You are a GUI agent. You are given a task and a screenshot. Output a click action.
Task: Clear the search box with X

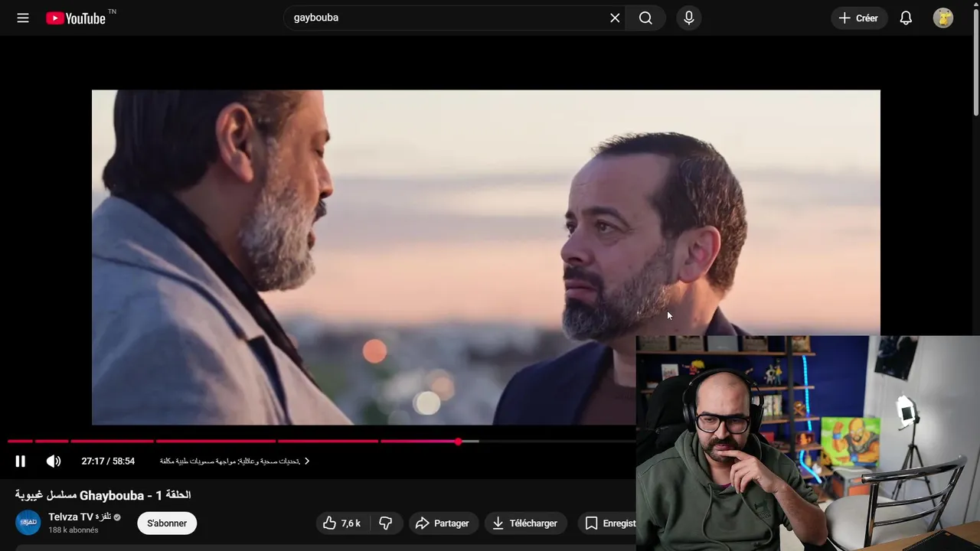click(615, 18)
